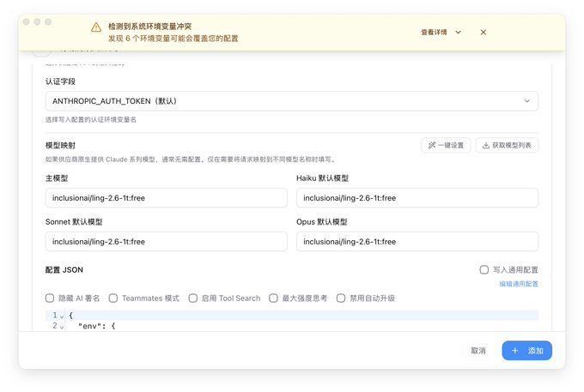This screenshot has width=584, height=392.
Task: Focus the Haiku 默认模型 input field
Action: point(417,198)
